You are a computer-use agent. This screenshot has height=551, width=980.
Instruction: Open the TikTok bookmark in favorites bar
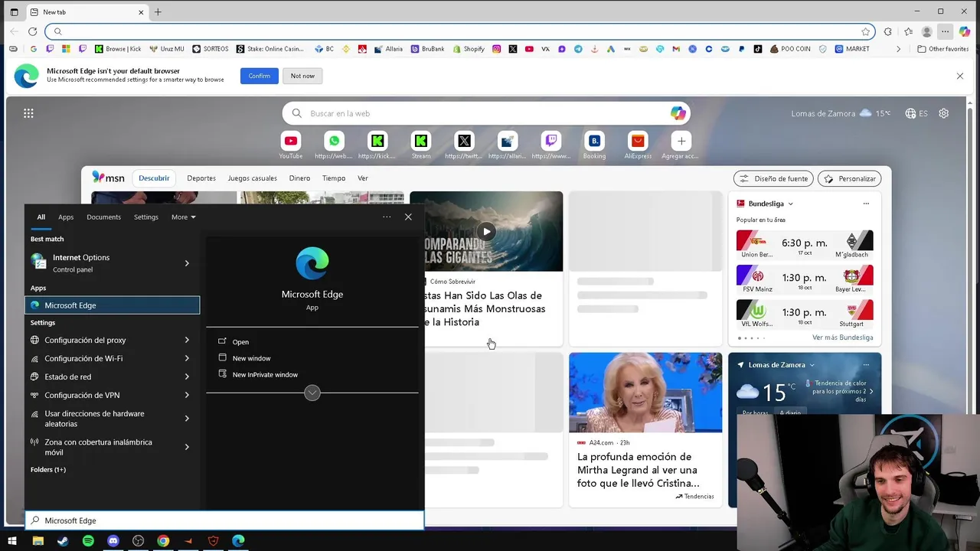758,49
